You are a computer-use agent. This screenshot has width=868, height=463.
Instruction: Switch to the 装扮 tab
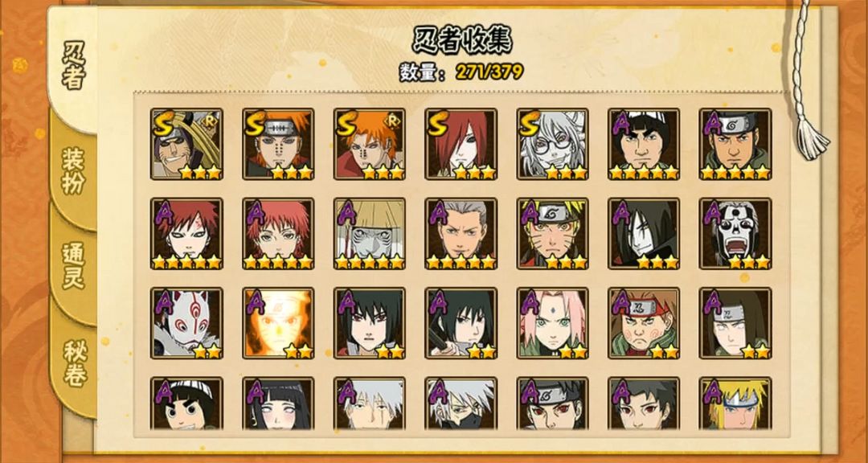73,170
